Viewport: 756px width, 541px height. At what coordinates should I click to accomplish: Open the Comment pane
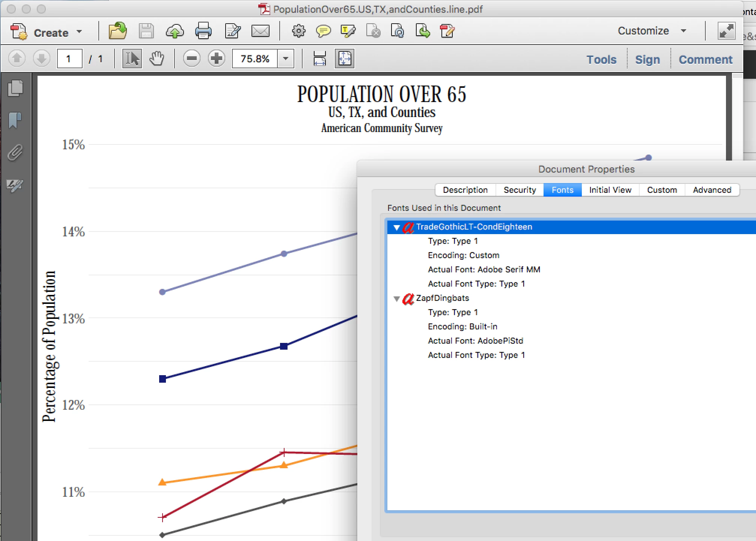point(705,60)
